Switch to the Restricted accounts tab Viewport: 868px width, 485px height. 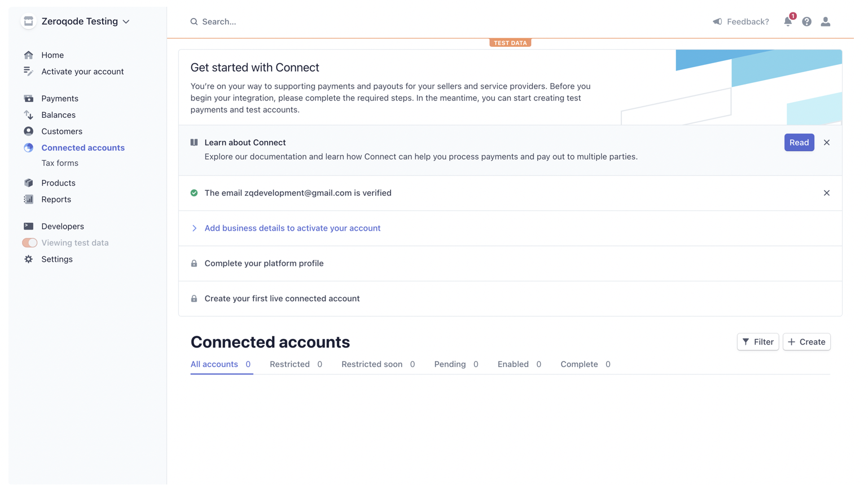point(290,364)
